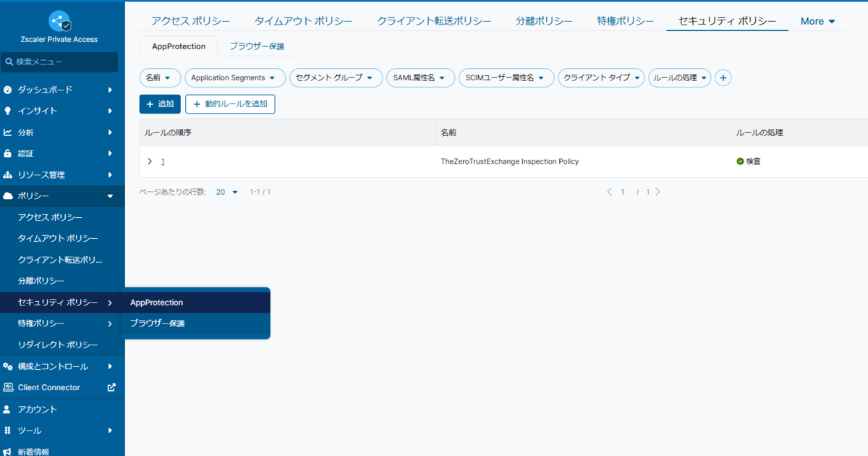Click the 構成とコントロール gears icon
The width and height of the screenshot is (868, 456).
click(8, 366)
